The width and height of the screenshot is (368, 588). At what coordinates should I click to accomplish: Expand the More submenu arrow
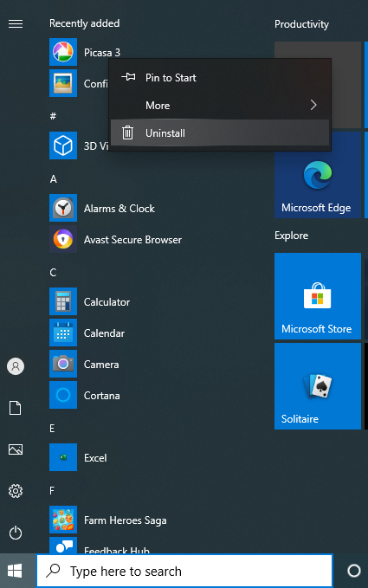point(313,105)
